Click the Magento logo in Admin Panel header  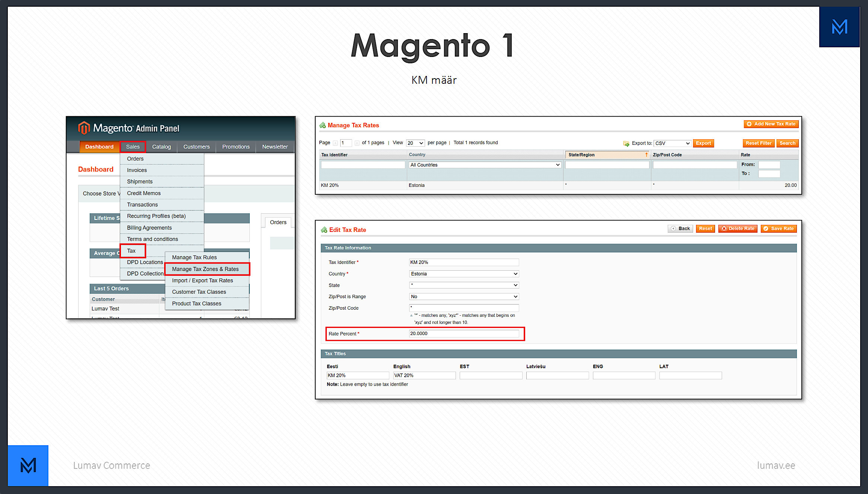pos(84,128)
